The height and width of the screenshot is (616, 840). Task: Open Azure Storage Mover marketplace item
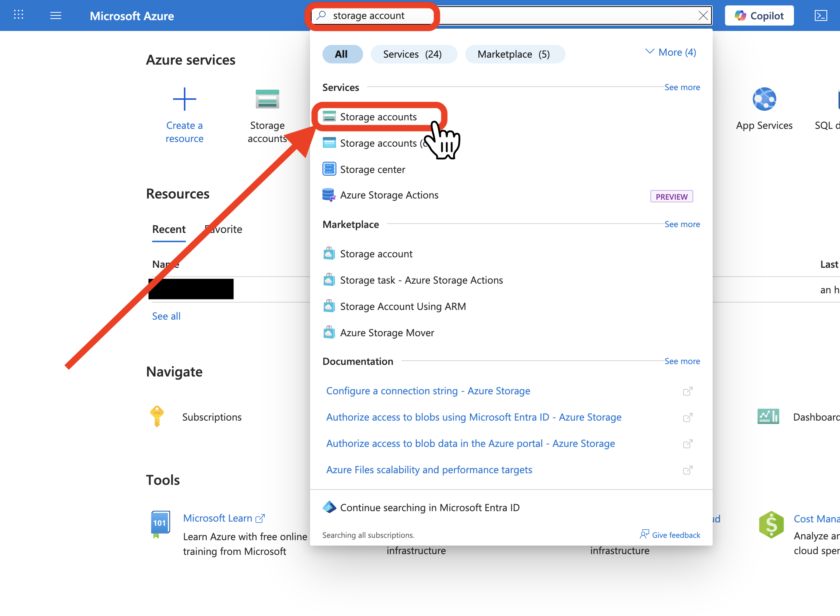(387, 333)
